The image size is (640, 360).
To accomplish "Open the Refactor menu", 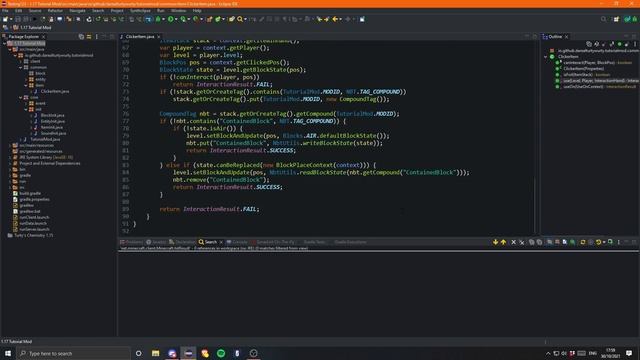I will pos(55,11).
